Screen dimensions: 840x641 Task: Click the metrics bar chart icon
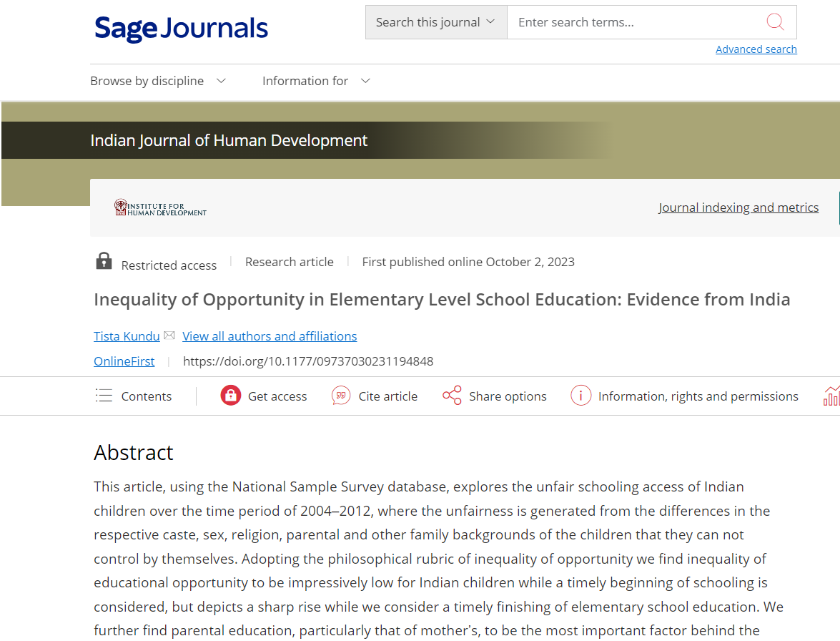[x=831, y=396]
